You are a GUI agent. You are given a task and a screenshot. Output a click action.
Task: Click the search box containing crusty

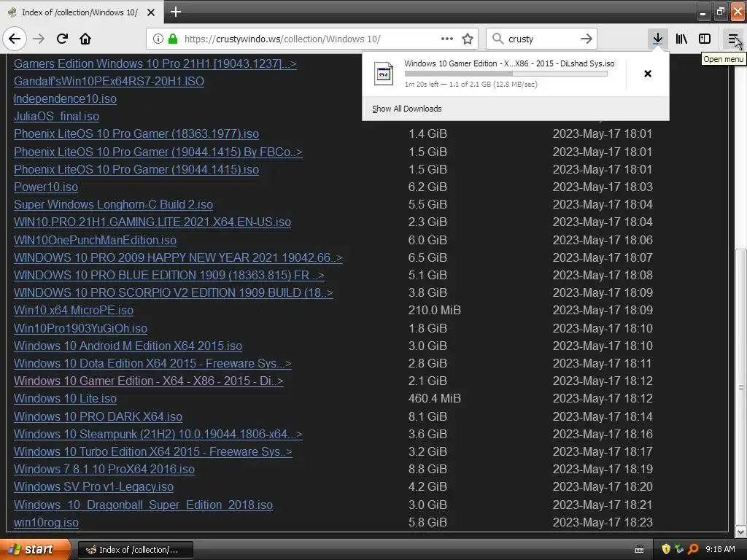click(x=541, y=39)
